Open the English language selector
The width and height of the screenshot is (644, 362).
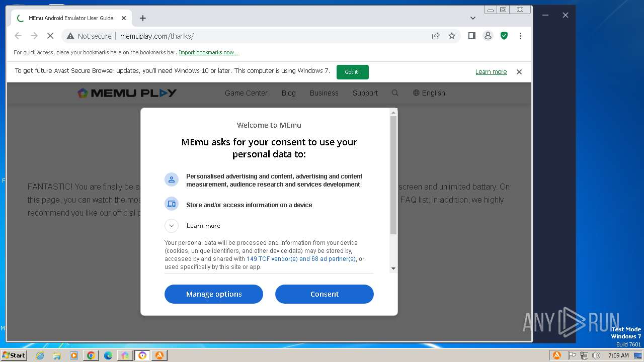click(x=429, y=93)
